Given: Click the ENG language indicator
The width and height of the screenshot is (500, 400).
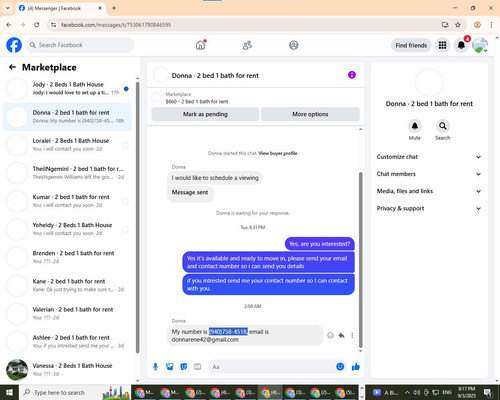Looking at the screenshot, I should click(447, 392).
